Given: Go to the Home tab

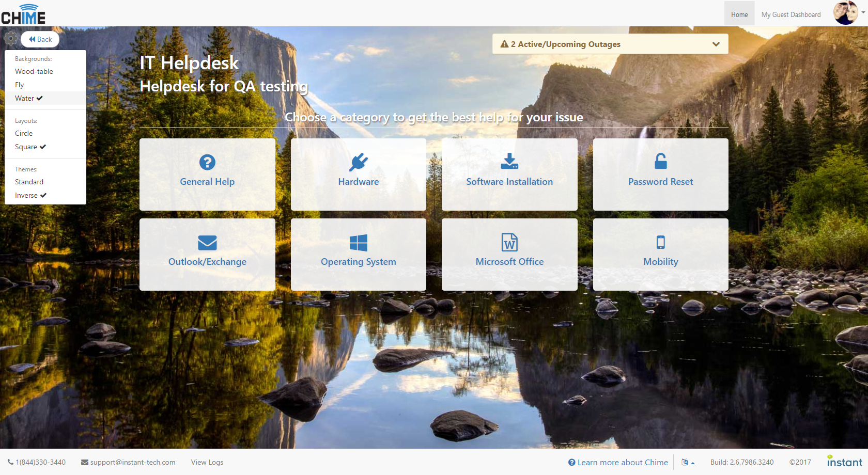Looking at the screenshot, I should tap(739, 14).
